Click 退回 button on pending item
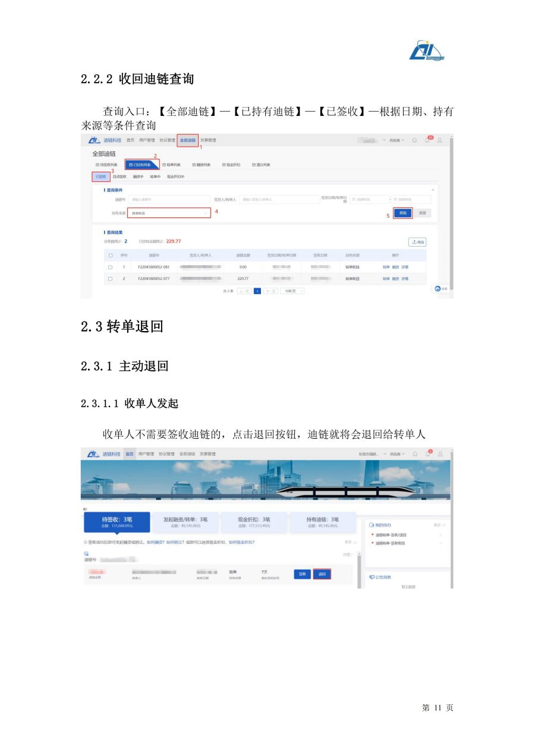 point(322,574)
